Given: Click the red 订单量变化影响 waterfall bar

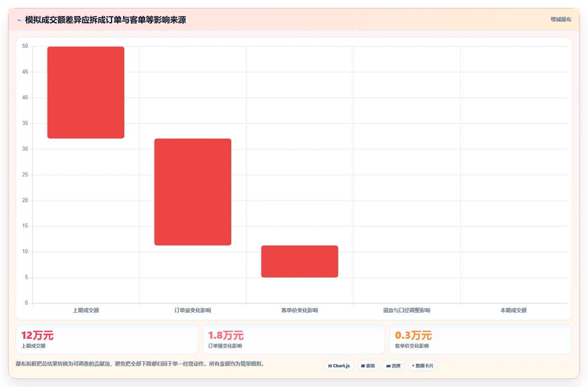Looking at the screenshot, I should pyautogui.click(x=193, y=192).
